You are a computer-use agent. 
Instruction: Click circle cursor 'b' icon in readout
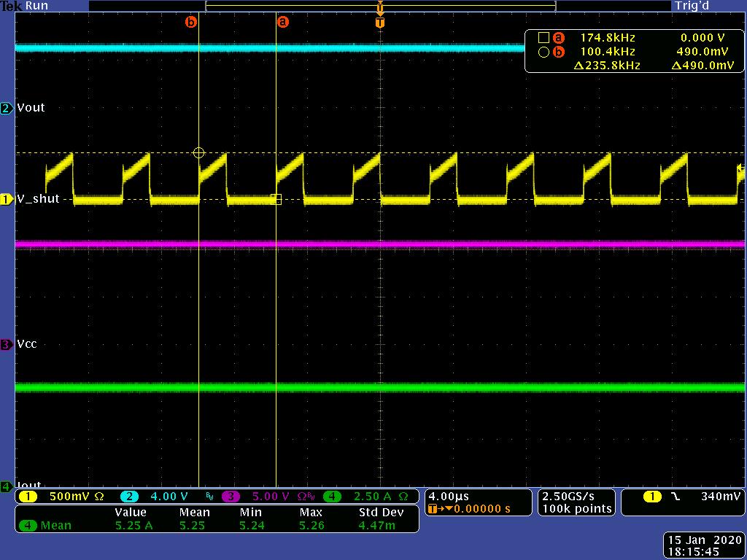pyautogui.click(x=543, y=52)
